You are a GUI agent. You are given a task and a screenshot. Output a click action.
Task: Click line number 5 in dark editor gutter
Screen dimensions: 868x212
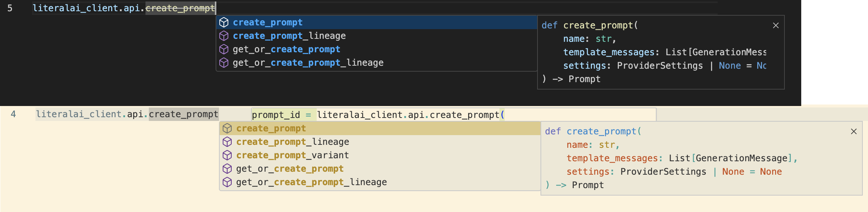tap(10, 8)
